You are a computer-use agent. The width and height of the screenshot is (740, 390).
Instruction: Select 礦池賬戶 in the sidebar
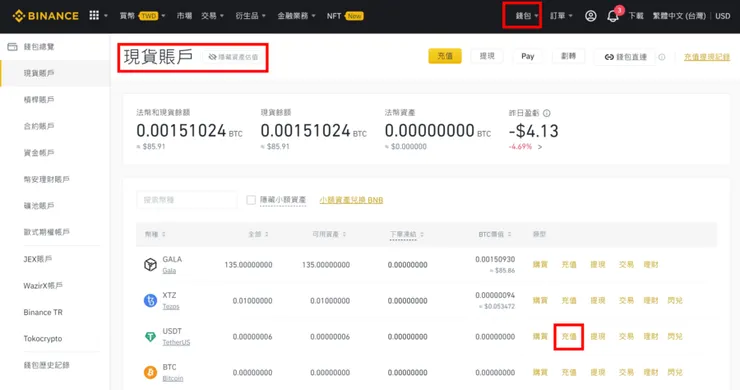(x=39, y=206)
